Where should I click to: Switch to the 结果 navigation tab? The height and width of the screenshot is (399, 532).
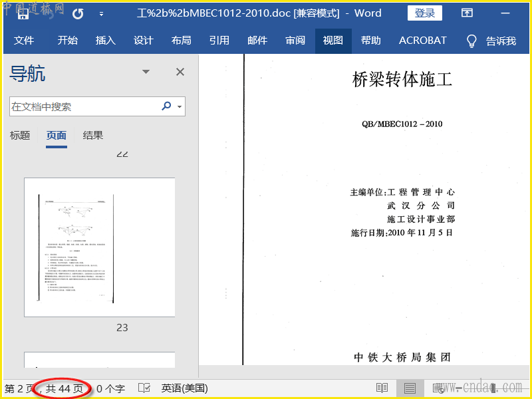pyautogui.click(x=93, y=136)
